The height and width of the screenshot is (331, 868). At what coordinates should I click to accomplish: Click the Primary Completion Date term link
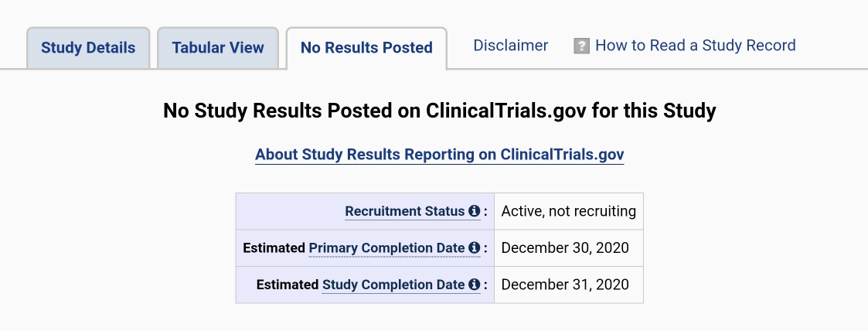386,248
